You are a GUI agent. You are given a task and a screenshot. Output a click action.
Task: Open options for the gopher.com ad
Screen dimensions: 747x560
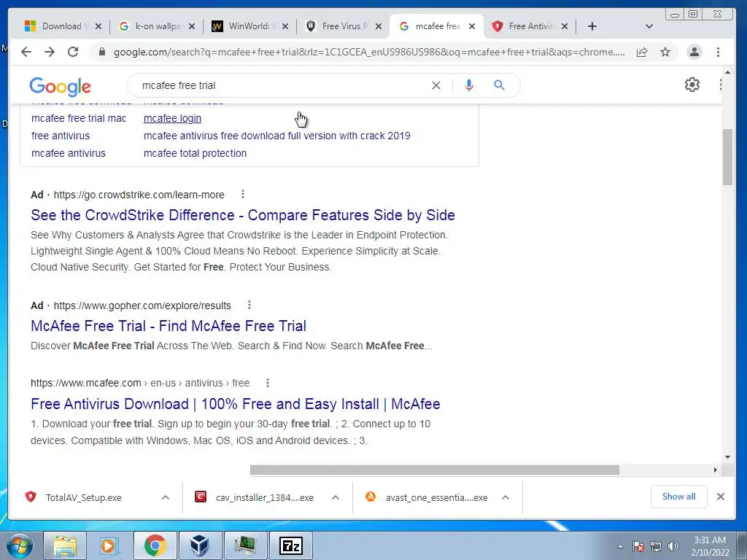249,306
